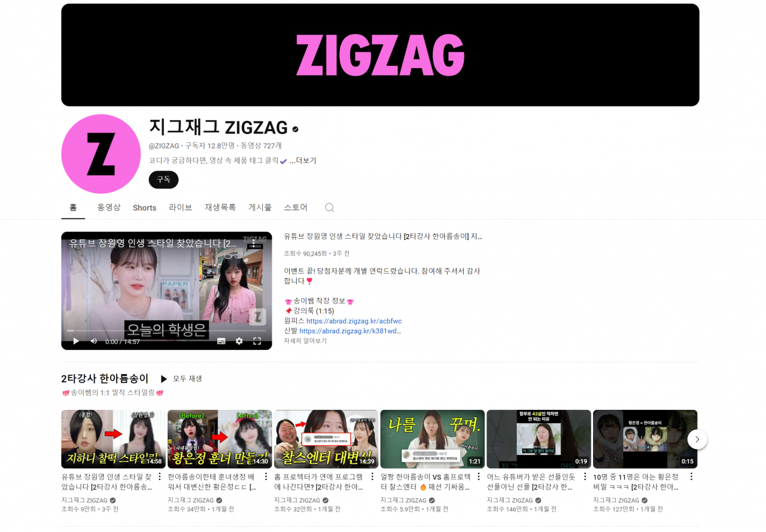Click the ZIGZAG channel avatar logo
Image resolution: width=766 pixels, height=532 pixels.
101,154
